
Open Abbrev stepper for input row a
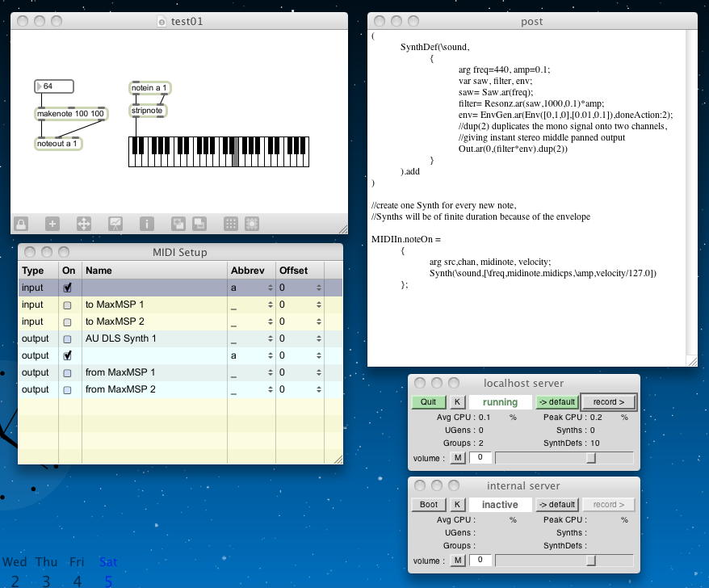pyautogui.click(x=270, y=288)
